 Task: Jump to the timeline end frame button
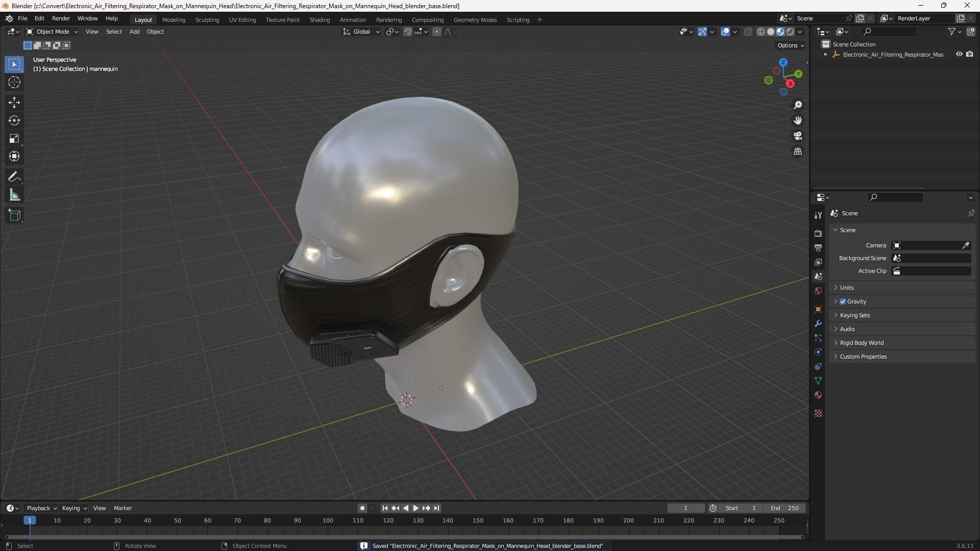click(x=436, y=508)
